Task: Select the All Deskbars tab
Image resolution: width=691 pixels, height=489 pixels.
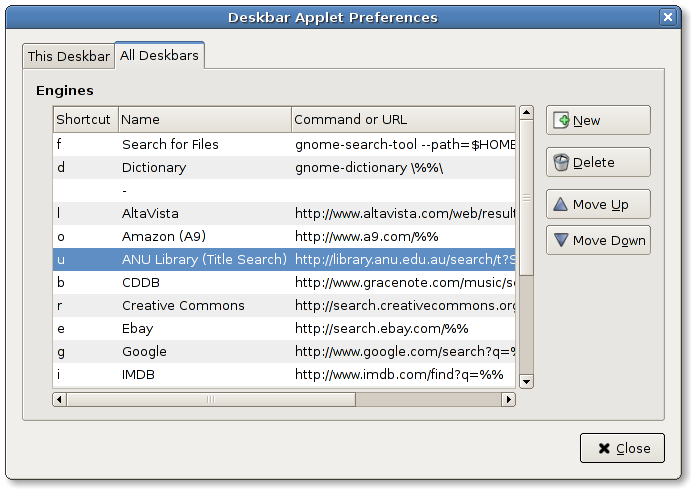Action: [160, 55]
